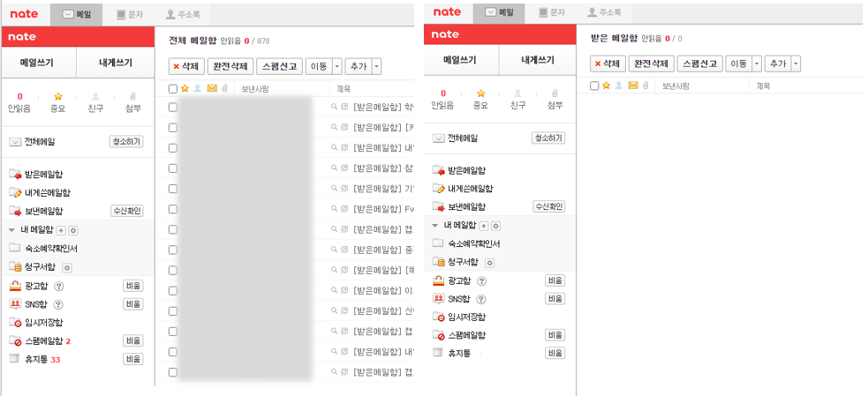Filter 첨부 attachment mail in 받은 메일함 view sidebar
The width and height of the screenshot is (868, 396).
click(555, 100)
